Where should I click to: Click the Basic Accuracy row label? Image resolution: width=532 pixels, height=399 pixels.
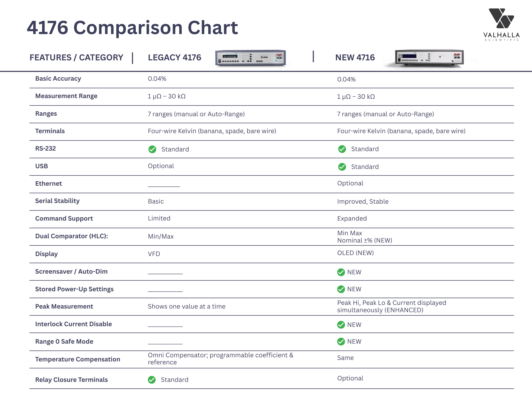point(58,78)
